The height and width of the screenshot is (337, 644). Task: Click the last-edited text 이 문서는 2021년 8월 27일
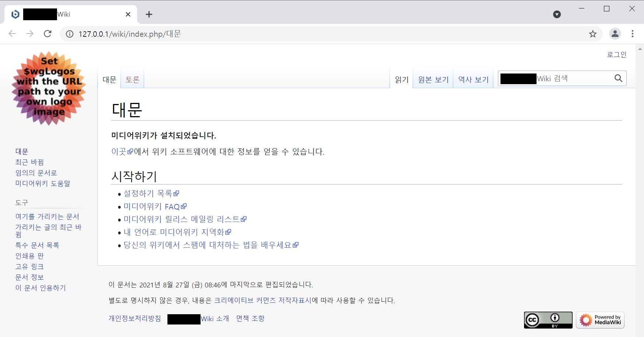(211, 284)
